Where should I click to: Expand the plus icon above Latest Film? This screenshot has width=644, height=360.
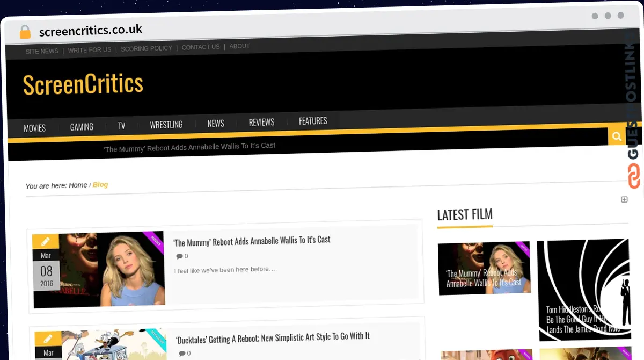(624, 199)
